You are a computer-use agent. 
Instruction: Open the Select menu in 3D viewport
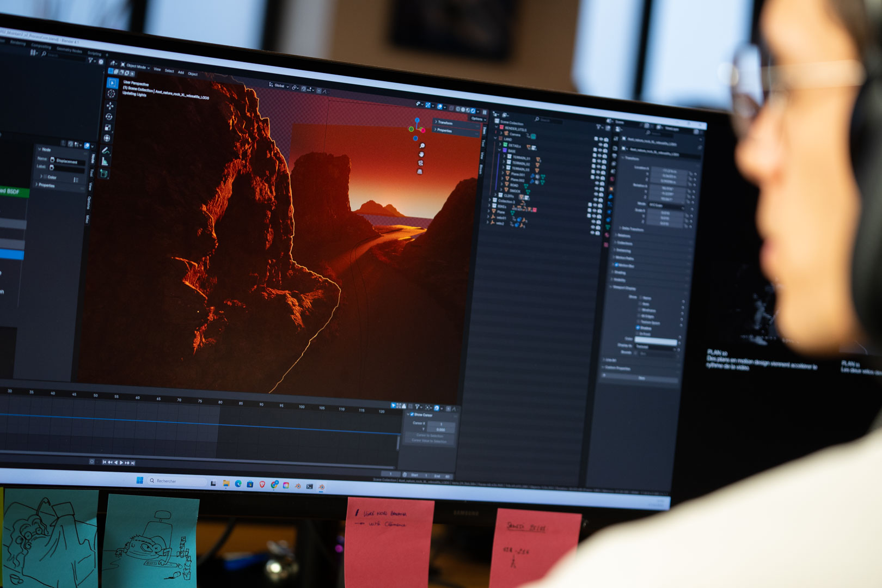(x=169, y=71)
